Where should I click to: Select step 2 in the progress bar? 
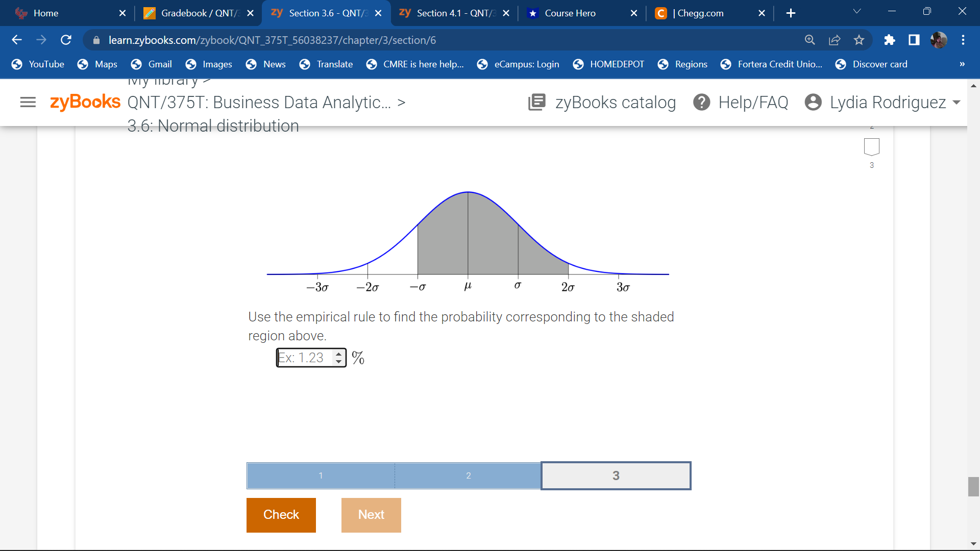point(468,475)
